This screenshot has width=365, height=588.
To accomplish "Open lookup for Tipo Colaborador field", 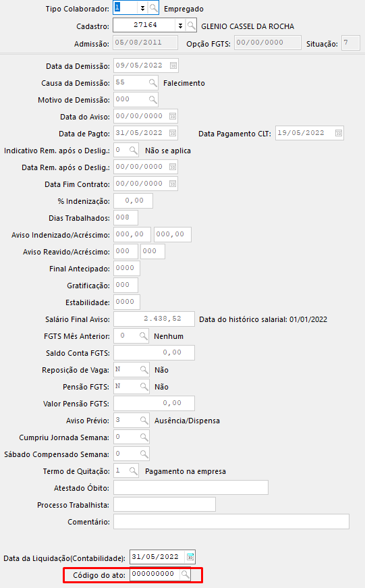I will [154, 8].
